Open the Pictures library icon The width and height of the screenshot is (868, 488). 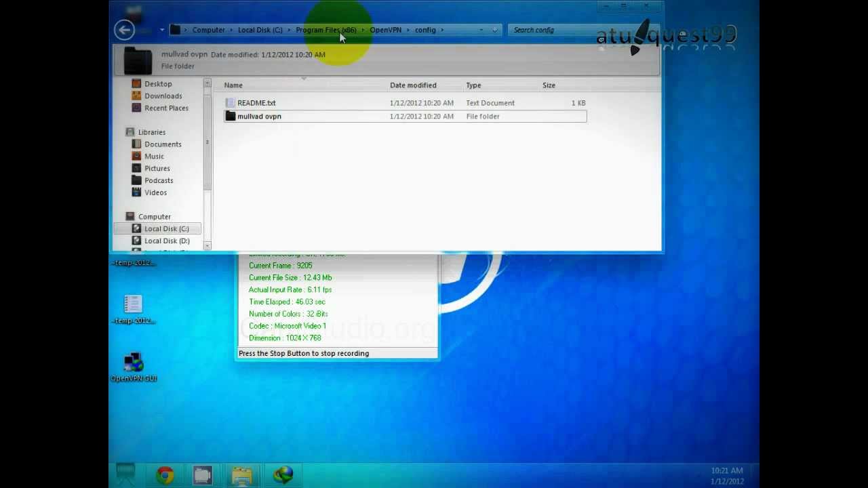pos(136,169)
